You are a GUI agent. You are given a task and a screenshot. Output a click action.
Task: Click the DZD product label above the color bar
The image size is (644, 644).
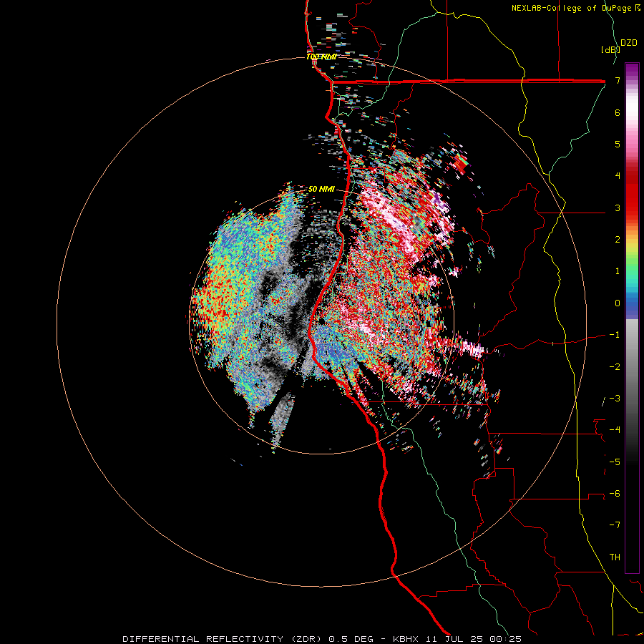click(629, 43)
